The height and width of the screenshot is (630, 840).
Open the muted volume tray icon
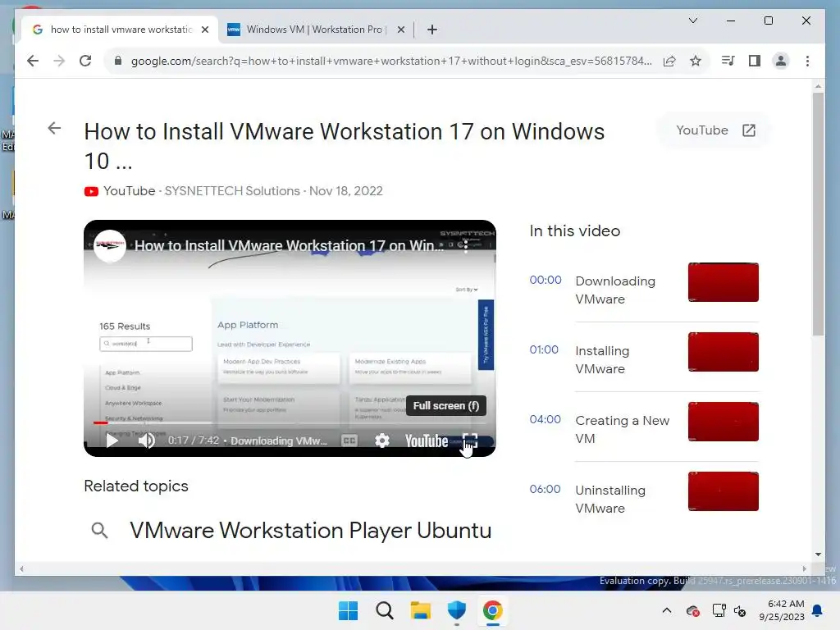tap(740, 610)
